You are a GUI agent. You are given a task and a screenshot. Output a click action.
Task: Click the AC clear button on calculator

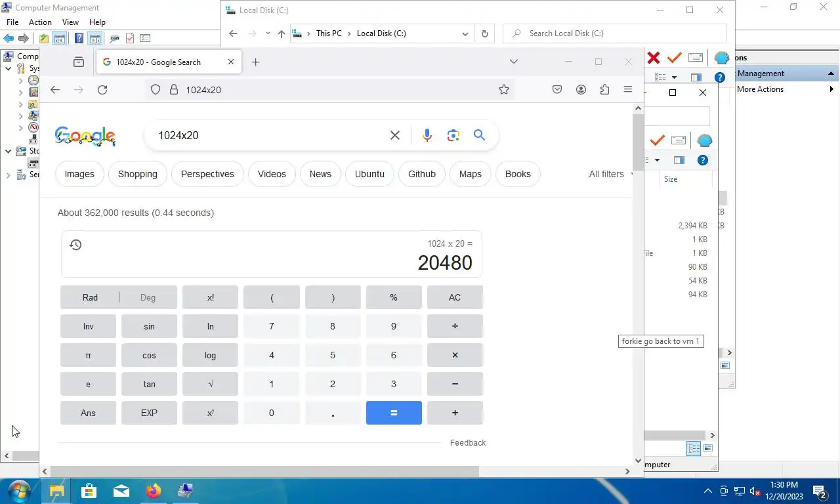coord(455,297)
